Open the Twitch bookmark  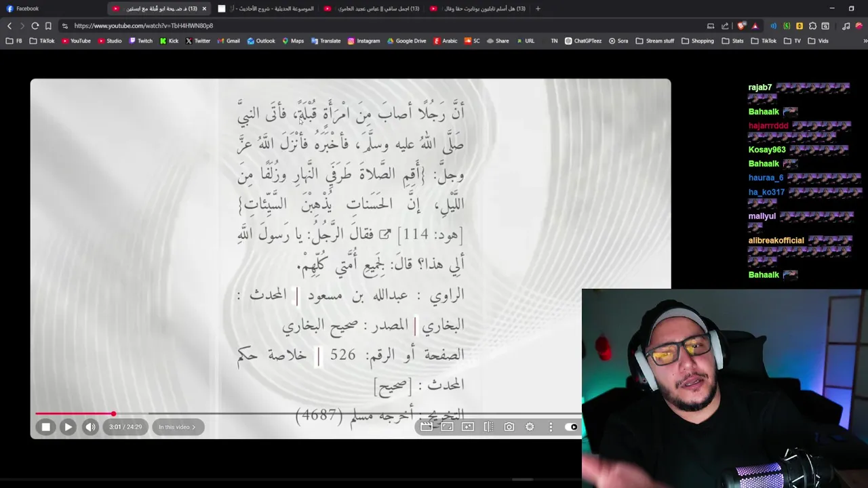click(x=140, y=41)
